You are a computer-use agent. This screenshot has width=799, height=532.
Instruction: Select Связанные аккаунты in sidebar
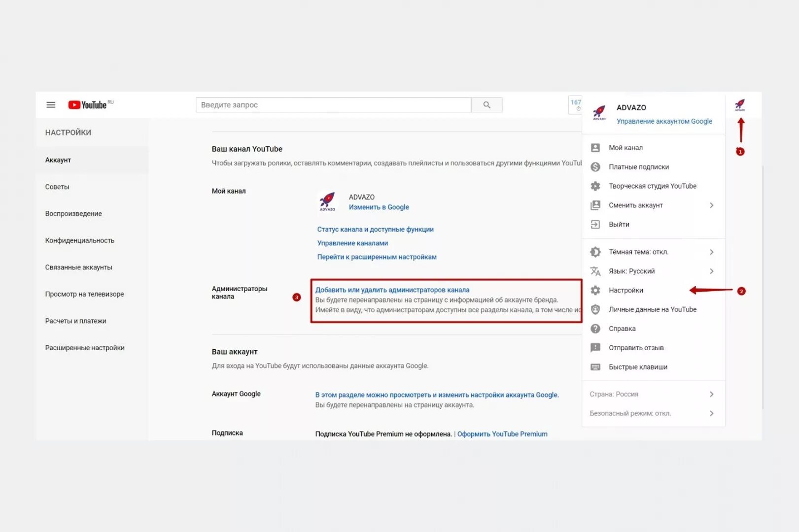point(92,267)
